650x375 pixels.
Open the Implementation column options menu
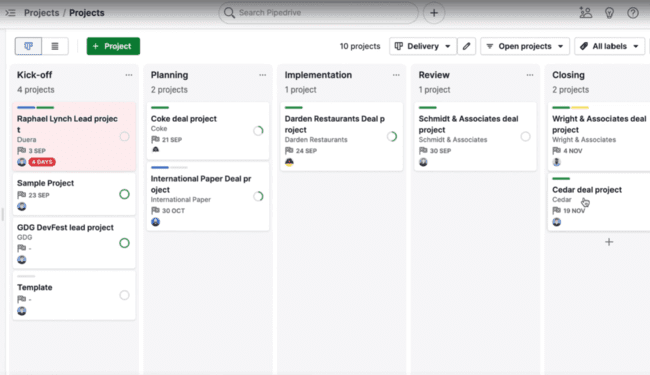[x=396, y=75]
